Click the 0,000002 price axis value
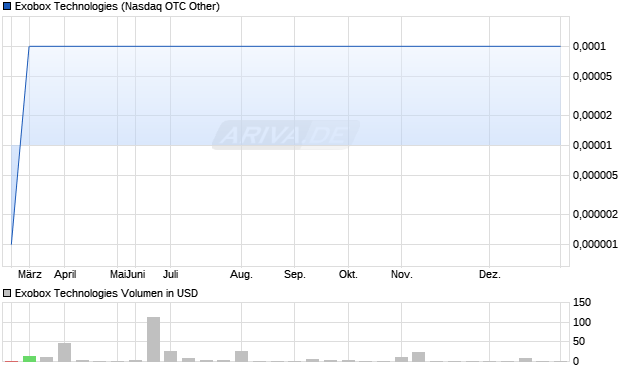The width and height of the screenshot is (620, 371). tap(595, 214)
